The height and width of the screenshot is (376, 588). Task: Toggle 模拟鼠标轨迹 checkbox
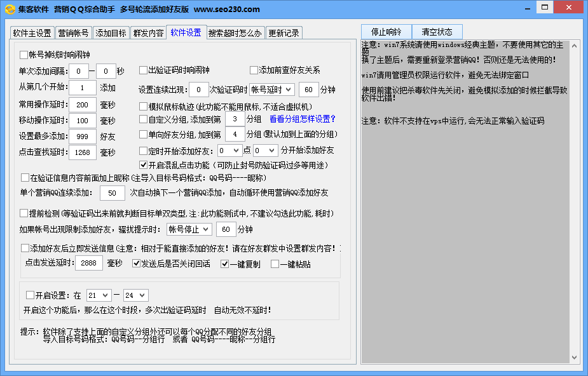[x=144, y=106]
